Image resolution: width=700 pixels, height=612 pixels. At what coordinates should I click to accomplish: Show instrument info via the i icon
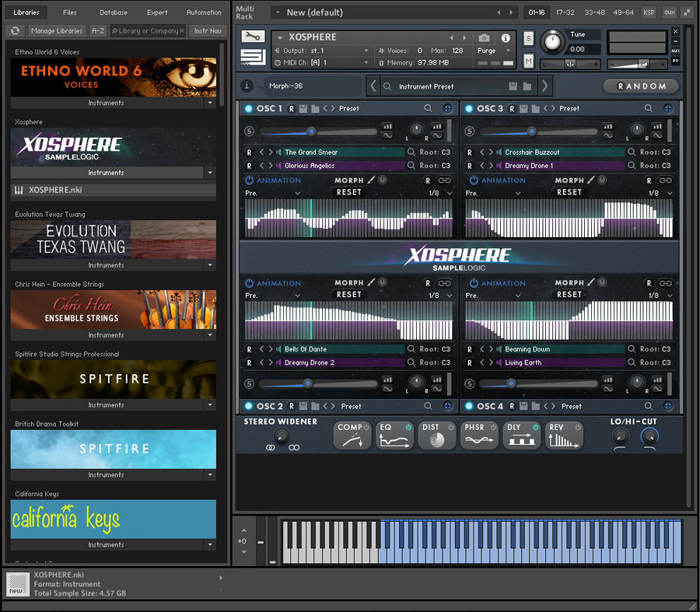click(506, 38)
